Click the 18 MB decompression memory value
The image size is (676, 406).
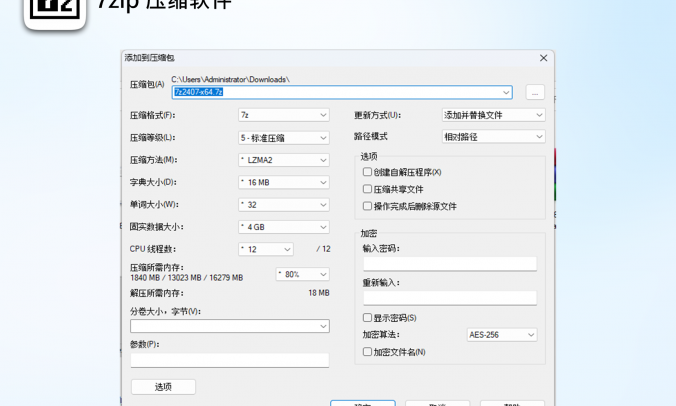(319, 293)
